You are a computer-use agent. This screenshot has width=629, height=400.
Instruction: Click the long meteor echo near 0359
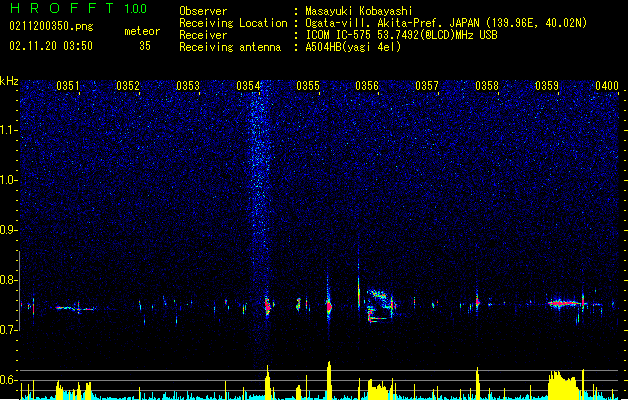coord(566,303)
